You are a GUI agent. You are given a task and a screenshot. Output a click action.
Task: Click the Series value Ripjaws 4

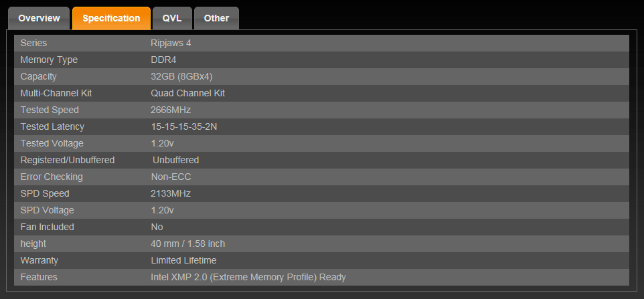pos(171,43)
